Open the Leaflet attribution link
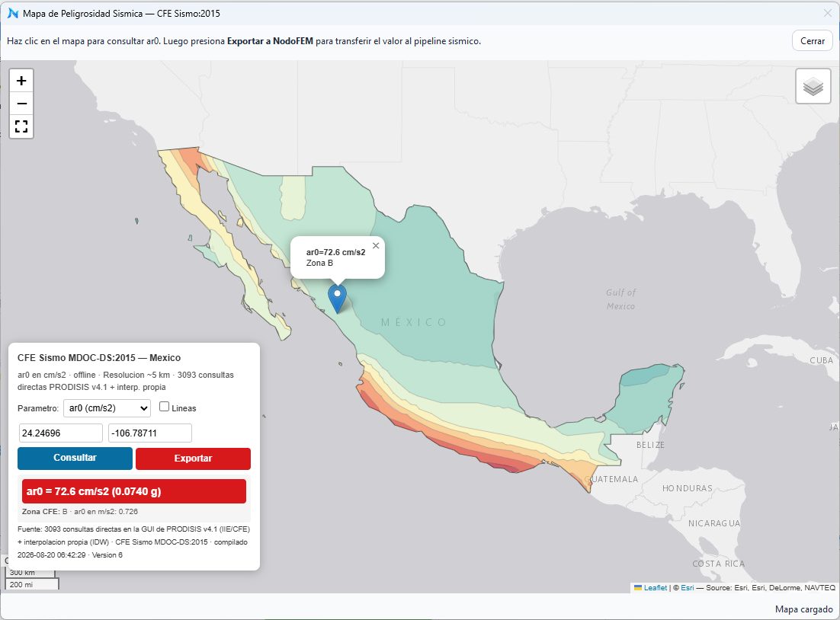The height and width of the screenshot is (620, 840). pyautogui.click(x=656, y=587)
